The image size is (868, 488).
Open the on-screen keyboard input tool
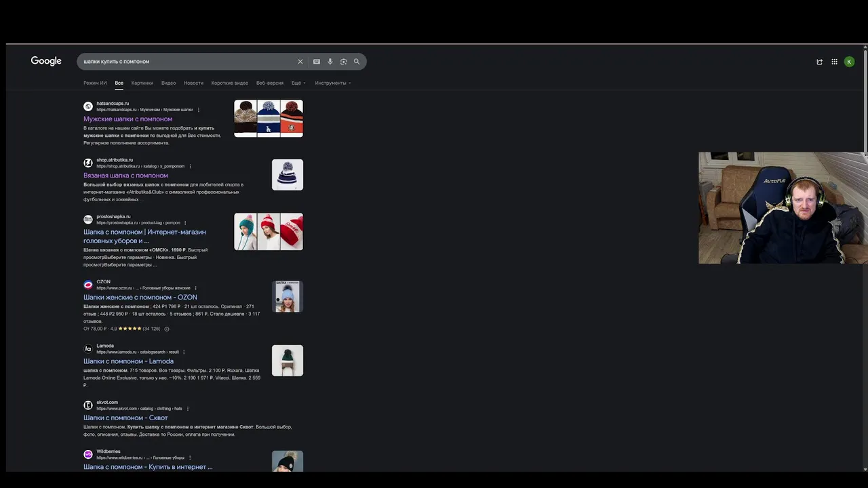pyautogui.click(x=317, y=62)
